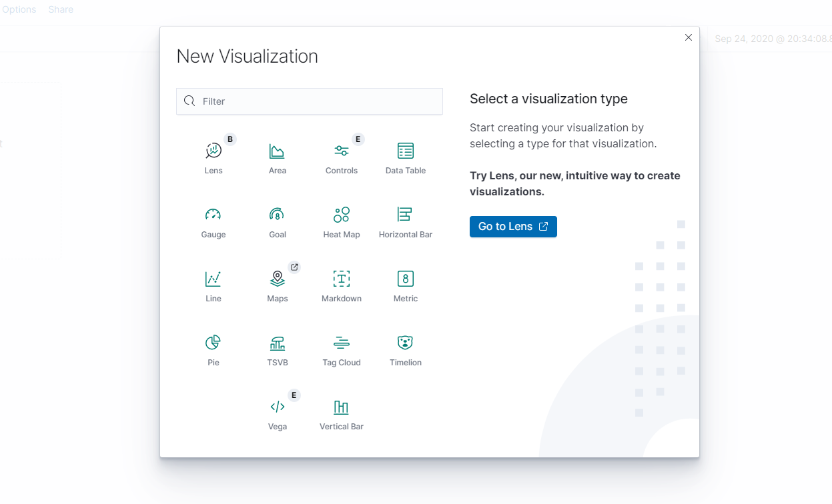Screen dimensions: 832x504
Task: Select the Lens visualization icon
Action: (213, 151)
